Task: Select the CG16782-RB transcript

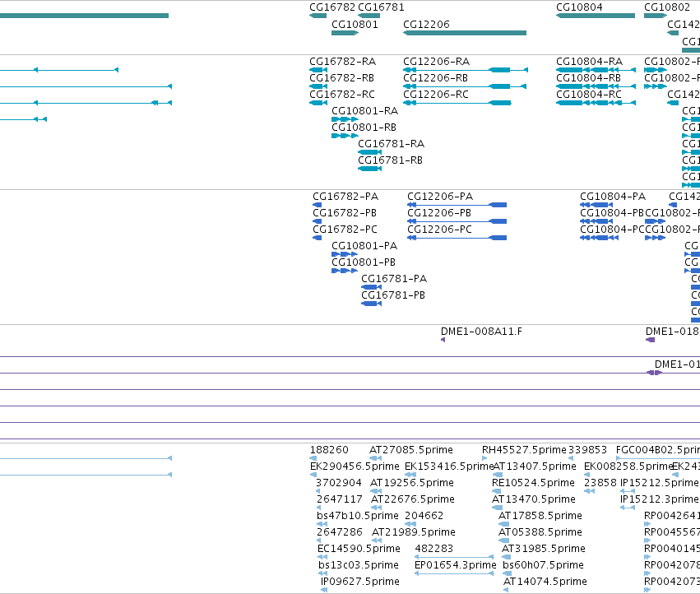Action: pyautogui.click(x=318, y=86)
